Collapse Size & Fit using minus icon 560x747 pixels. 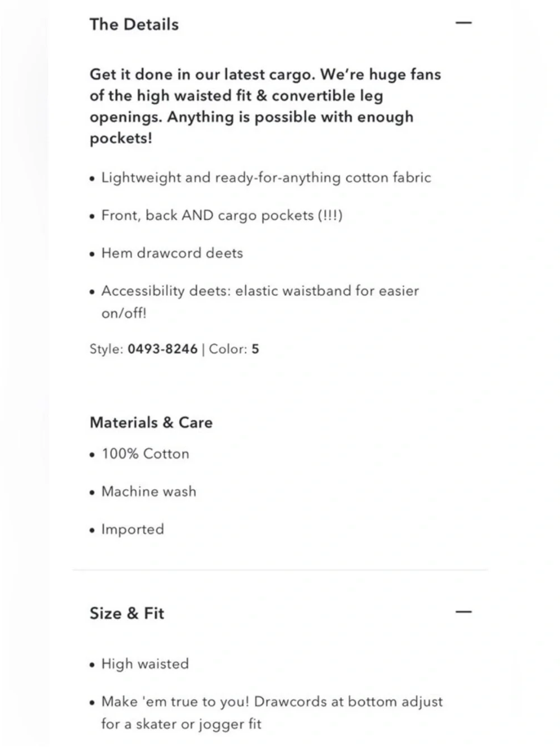coord(464,611)
